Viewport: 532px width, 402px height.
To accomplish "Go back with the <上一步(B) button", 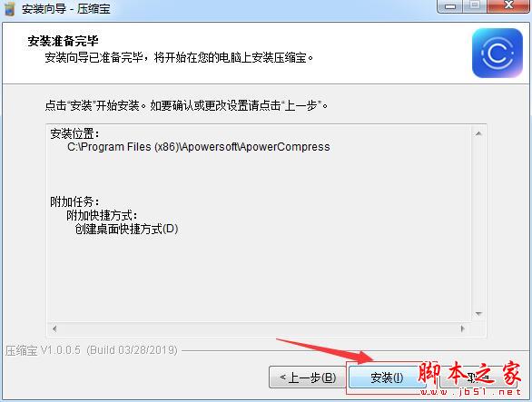I will click(x=308, y=377).
